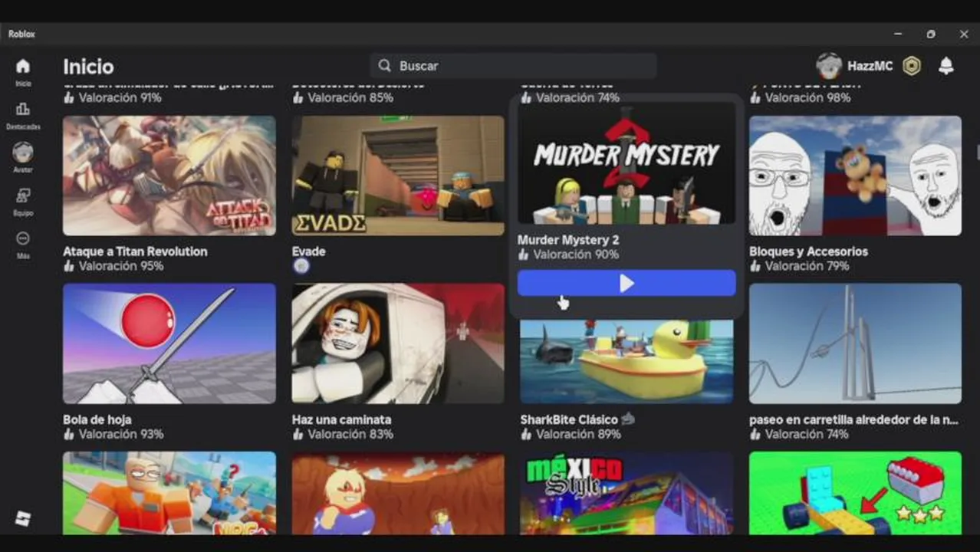
Task: Click the Bloques y Accesorios title
Action: [808, 251]
